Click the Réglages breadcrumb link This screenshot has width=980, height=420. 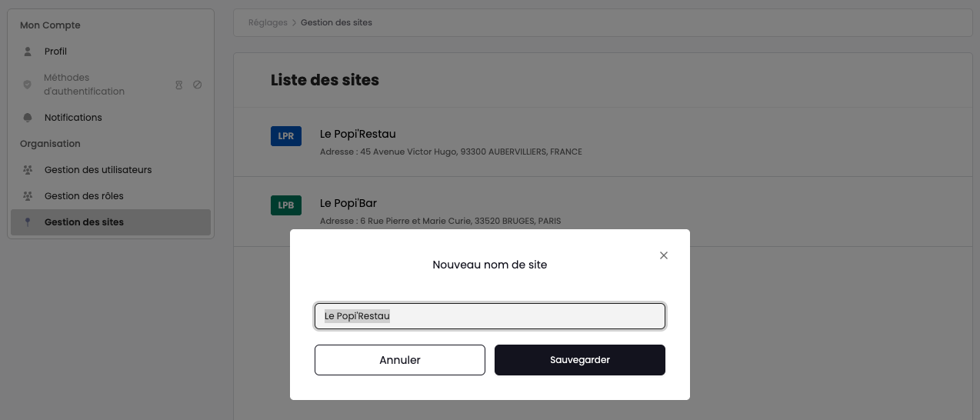[268, 23]
